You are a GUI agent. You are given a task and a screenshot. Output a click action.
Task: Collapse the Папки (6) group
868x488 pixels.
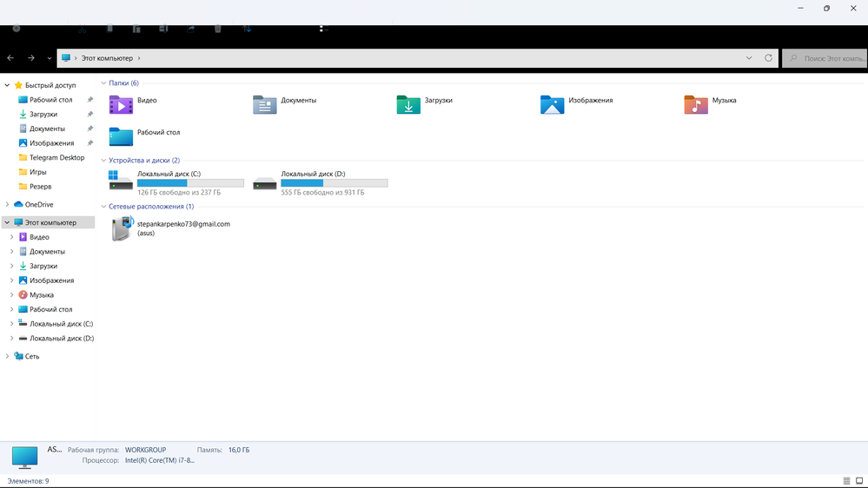pos(103,83)
